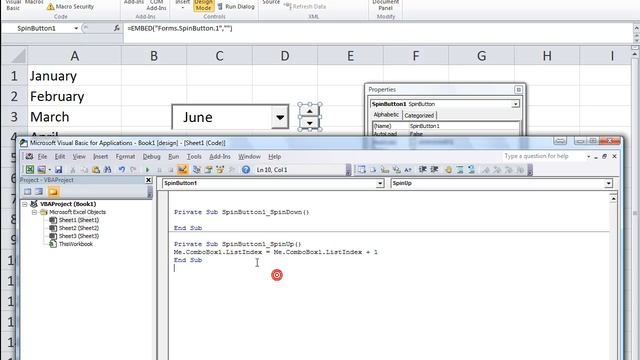Image resolution: width=640 pixels, height=360 pixels.
Task: Undo the last edit in VBA editor
Action: point(122,169)
